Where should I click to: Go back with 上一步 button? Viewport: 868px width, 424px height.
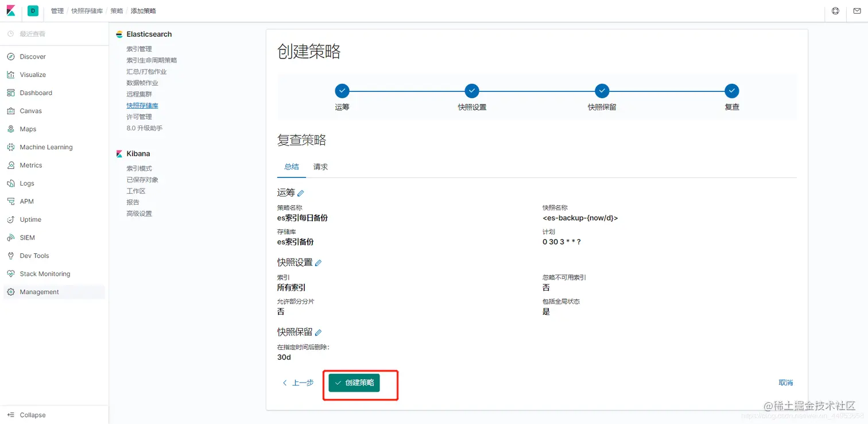[298, 383]
